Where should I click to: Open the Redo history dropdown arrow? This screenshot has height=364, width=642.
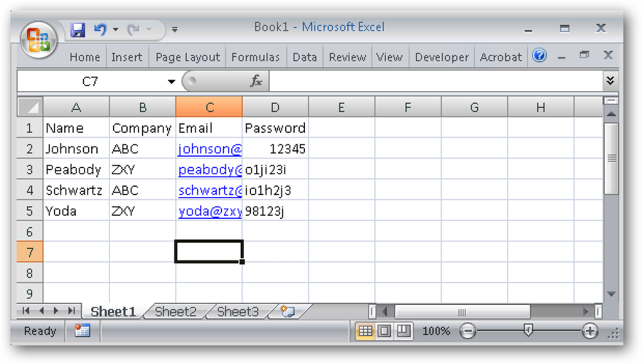[x=149, y=30]
